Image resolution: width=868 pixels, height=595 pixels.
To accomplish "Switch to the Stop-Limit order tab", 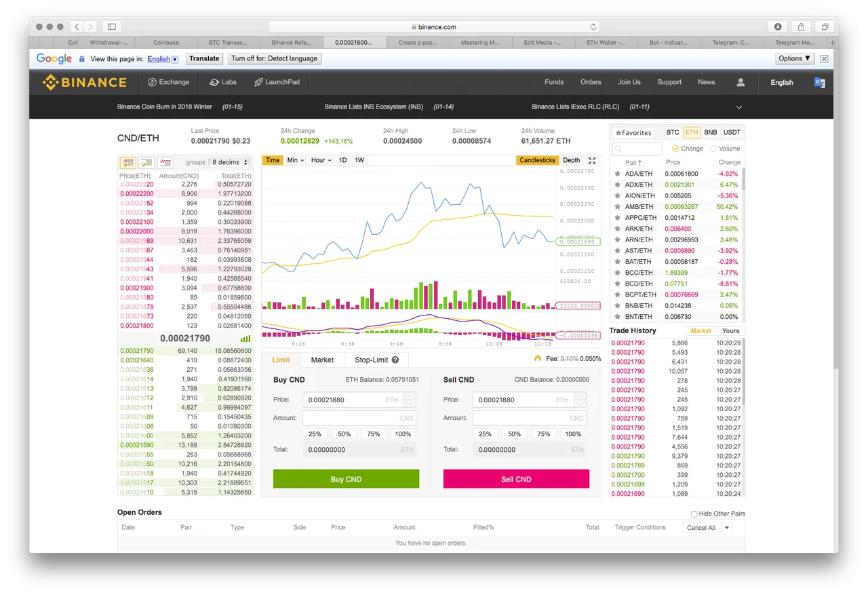I will click(376, 360).
